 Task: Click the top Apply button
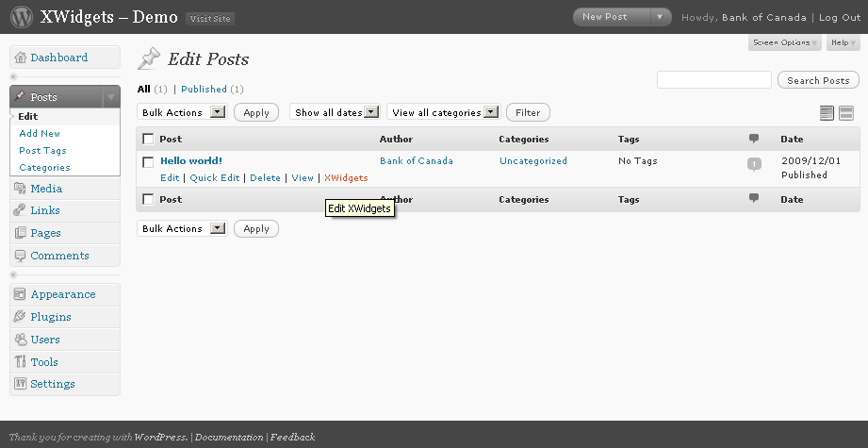(x=256, y=112)
